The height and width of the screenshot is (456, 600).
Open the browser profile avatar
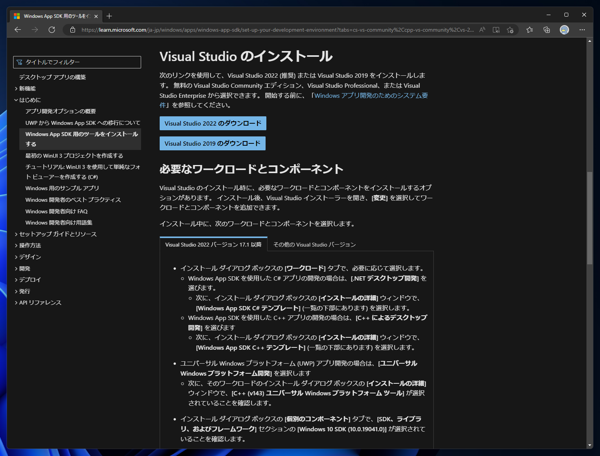tap(564, 30)
